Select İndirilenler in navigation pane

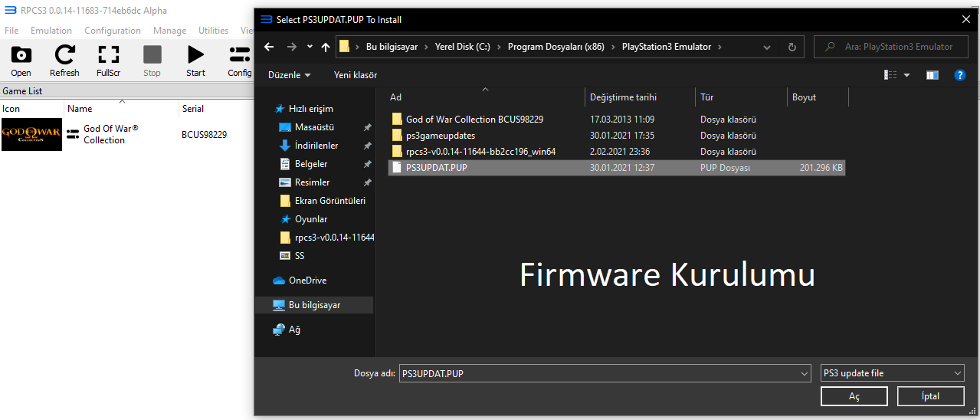click(316, 146)
